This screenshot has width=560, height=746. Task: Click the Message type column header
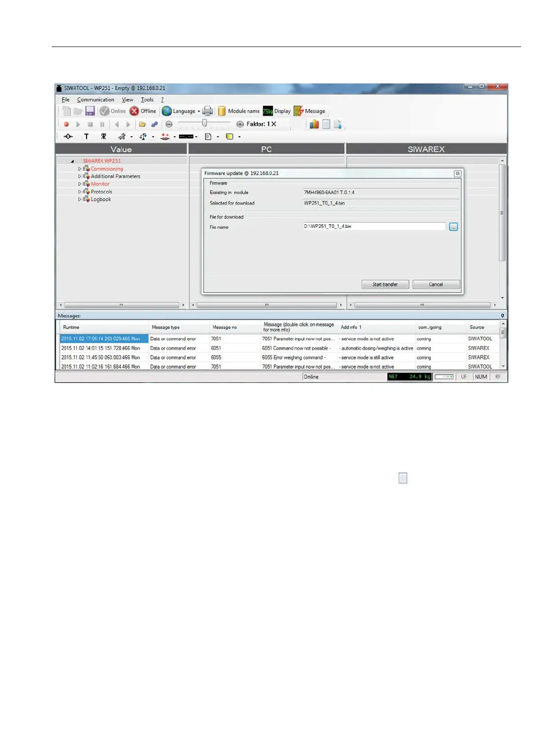click(179, 327)
